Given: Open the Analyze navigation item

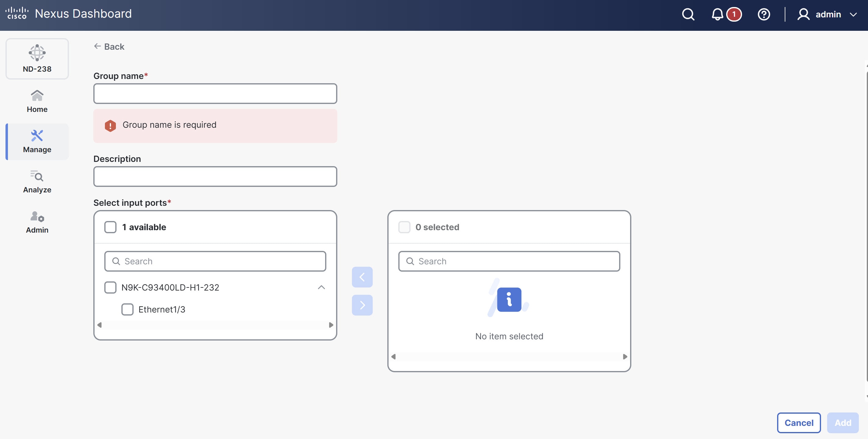Looking at the screenshot, I should tap(37, 182).
